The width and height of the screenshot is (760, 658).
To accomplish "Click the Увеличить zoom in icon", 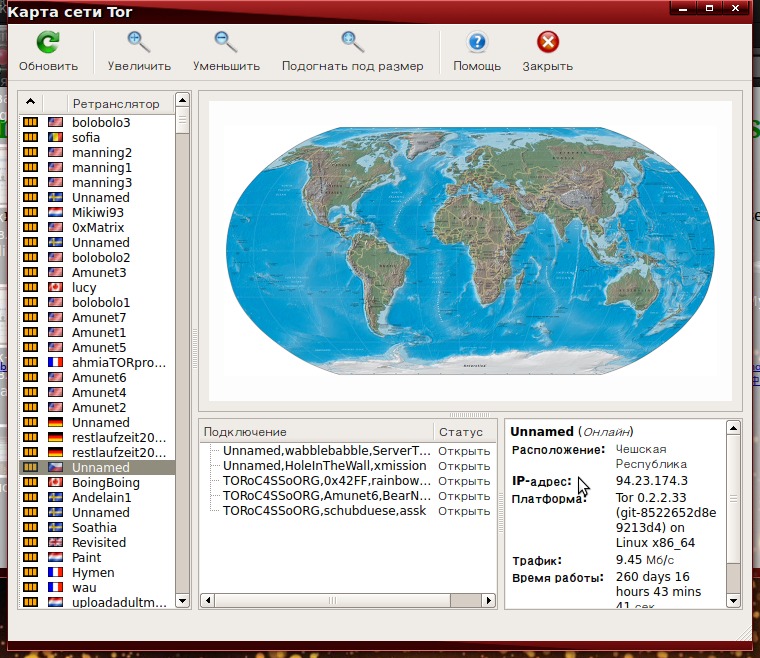I will [139, 42].
